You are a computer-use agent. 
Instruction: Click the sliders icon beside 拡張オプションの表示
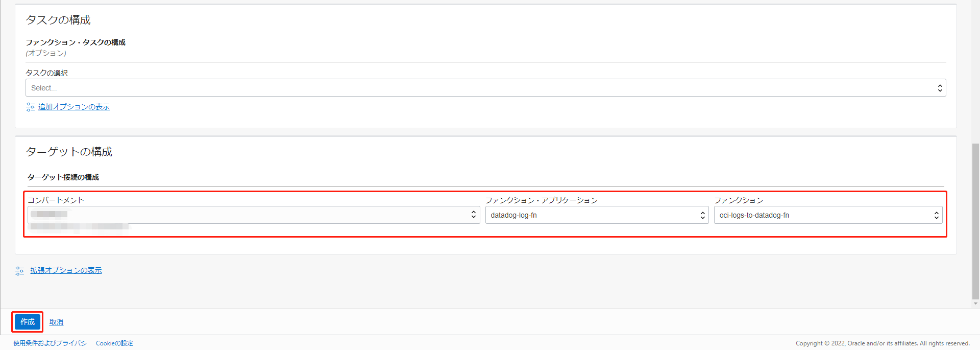(19, 271)
